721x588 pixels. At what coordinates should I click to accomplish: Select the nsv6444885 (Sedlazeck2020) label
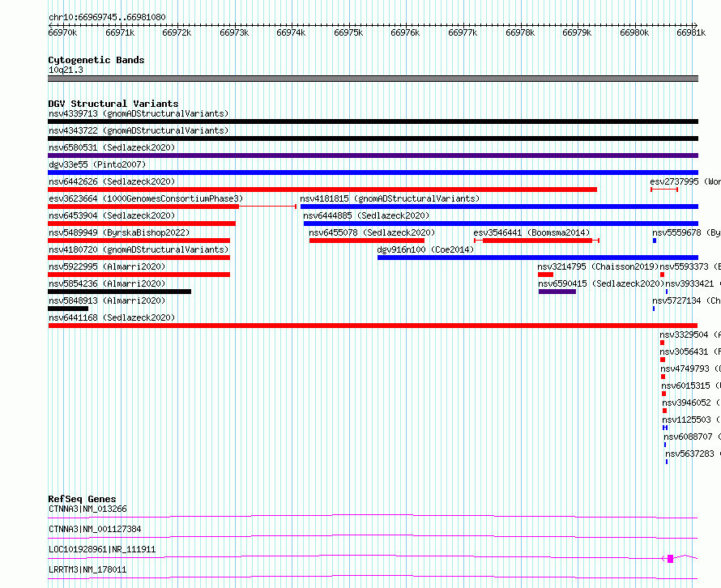click(x=366, y=215)
